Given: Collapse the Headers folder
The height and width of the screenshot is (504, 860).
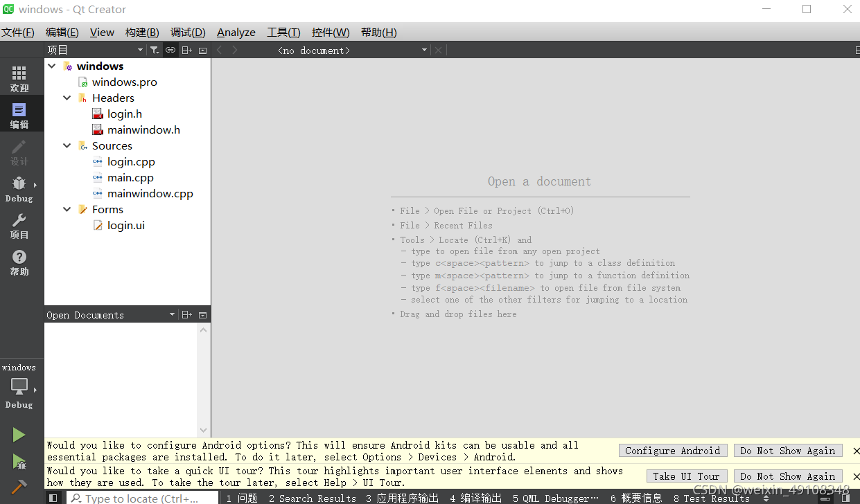Looking at the screenshot, I should pos(67,98).
